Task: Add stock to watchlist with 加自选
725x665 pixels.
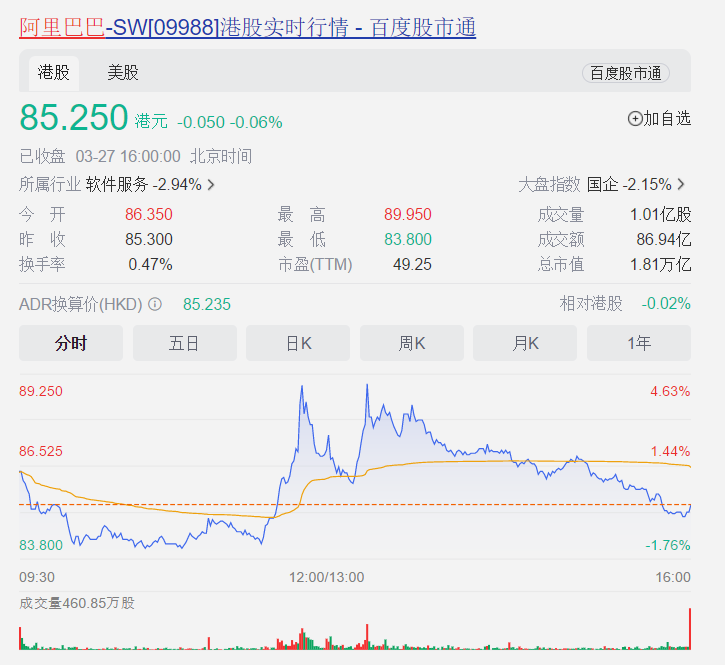Action: tap(659, 119)
